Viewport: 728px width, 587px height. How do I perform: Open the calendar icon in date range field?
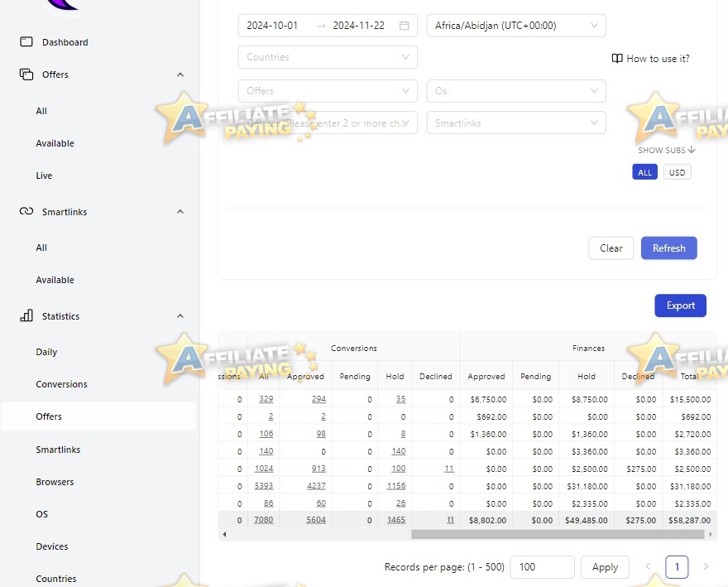pyautogui.click(x=405, y=25)
